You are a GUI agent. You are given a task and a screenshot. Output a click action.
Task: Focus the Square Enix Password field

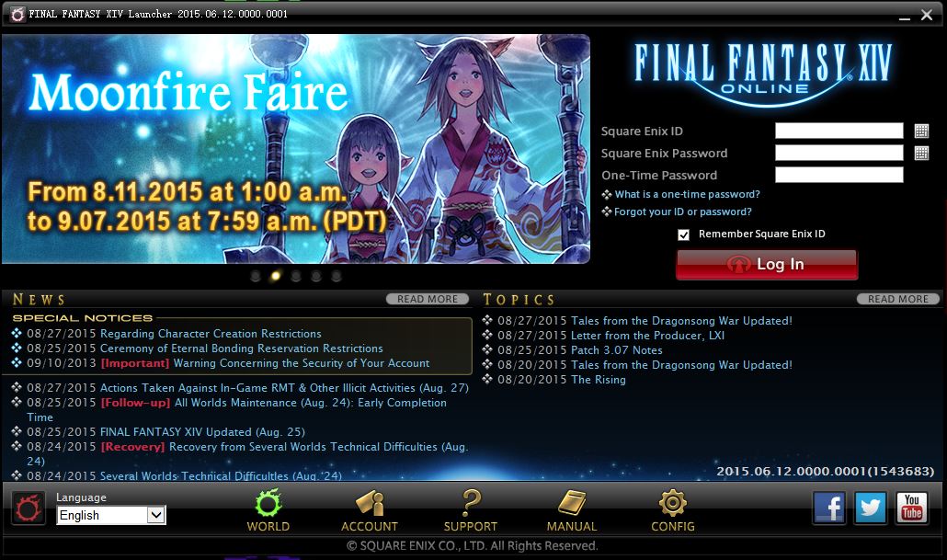(x=839, y=153)
